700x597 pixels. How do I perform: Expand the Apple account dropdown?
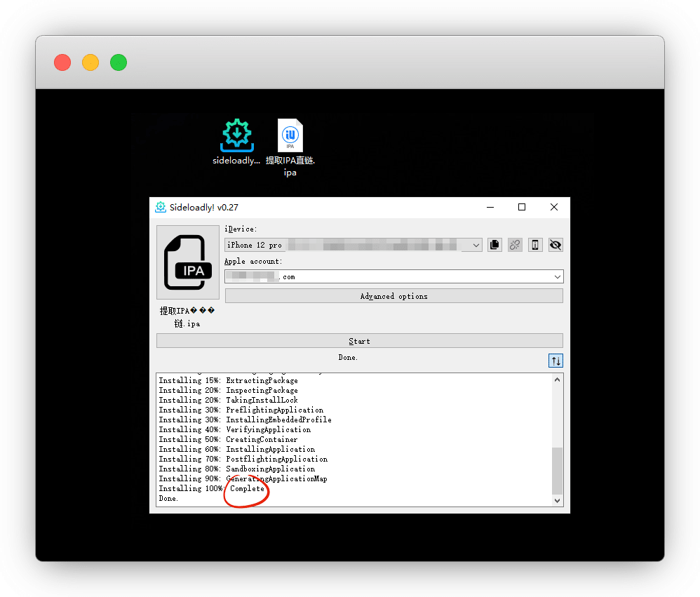click(557, 277)
